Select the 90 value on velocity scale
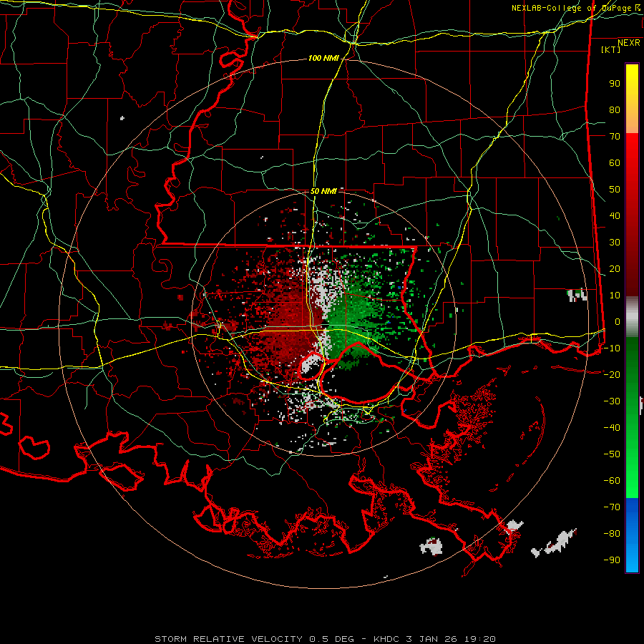Viewport: 644px width, 644px height. (x=615, y=84)
